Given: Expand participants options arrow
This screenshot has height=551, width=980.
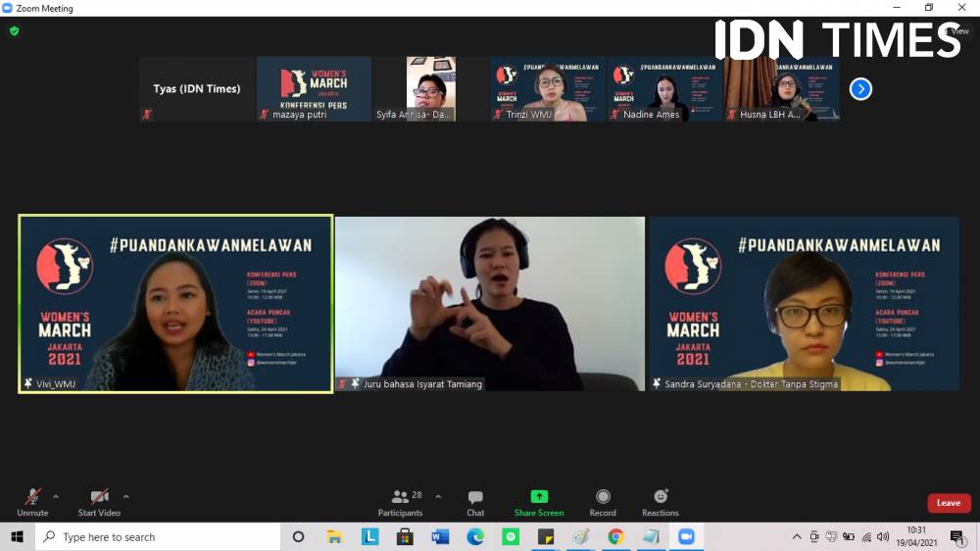Looking at the screenshot, I should [x=438, y=497].
